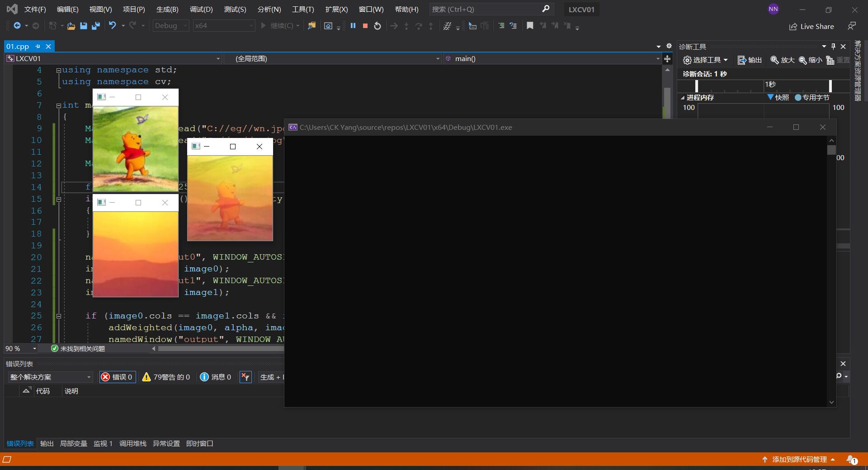Click the Navigate Backward arrow icon
Screen dimensions: 868x470
(x=17, y=26)
